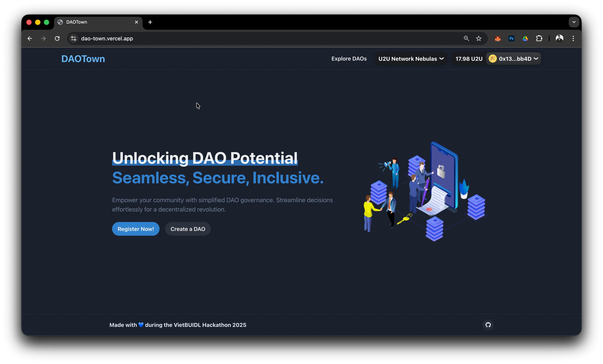Click the DAOTown logo link

pyautogui.click(x=83, y=59)
